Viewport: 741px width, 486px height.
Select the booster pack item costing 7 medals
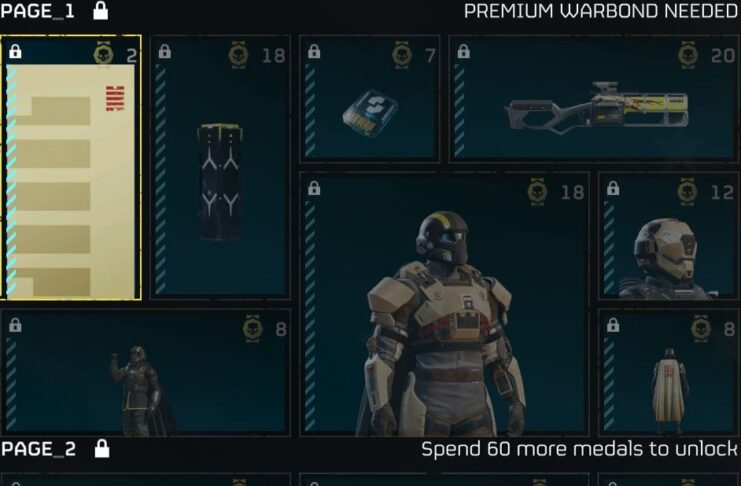pos(370,99)
